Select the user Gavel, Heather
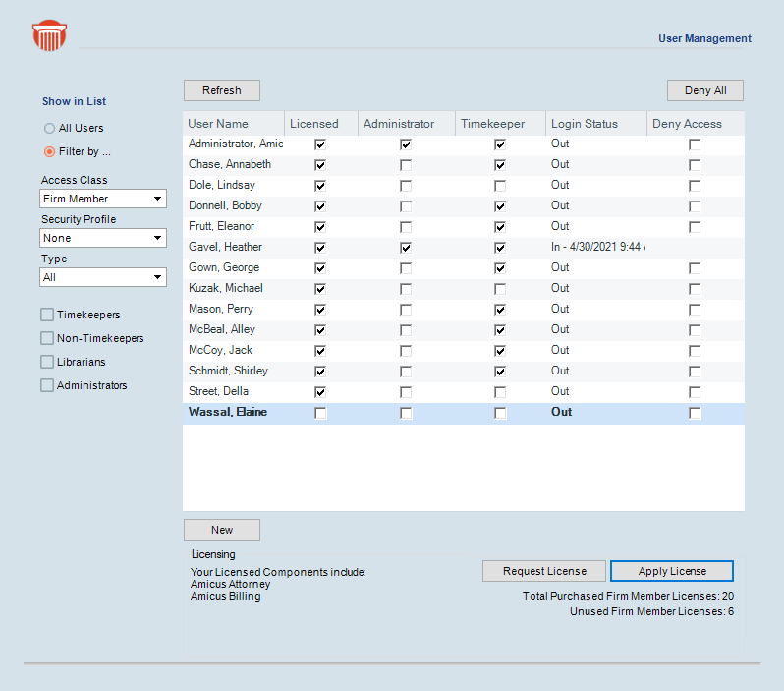This screenshot has height=691, width=784. (226, 247)
